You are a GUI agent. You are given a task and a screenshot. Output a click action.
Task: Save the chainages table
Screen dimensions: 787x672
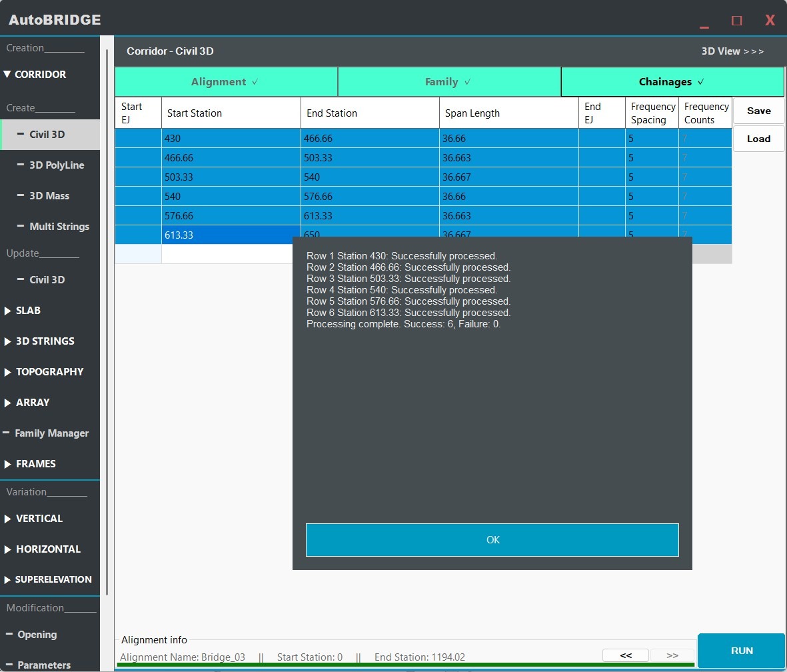(x=758, y=111)
